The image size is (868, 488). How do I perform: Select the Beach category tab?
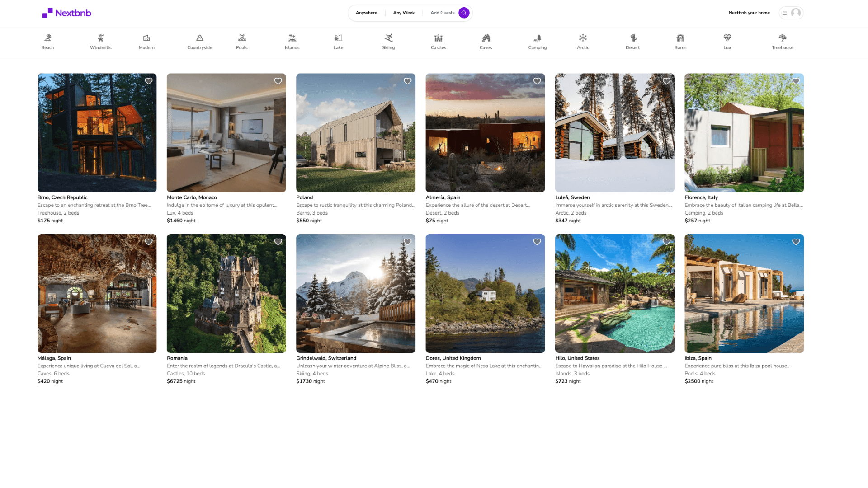coord(47,42)
